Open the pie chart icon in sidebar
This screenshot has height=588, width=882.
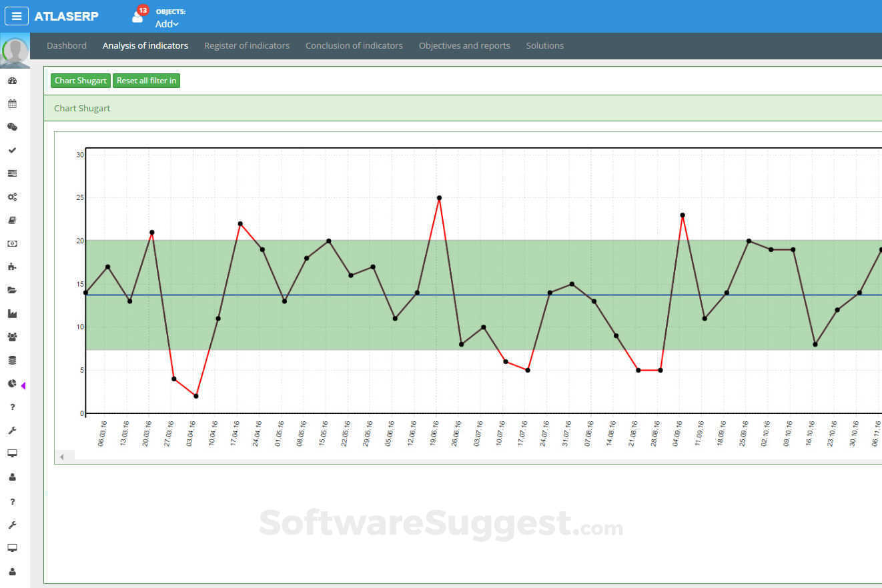click(11, 384)
